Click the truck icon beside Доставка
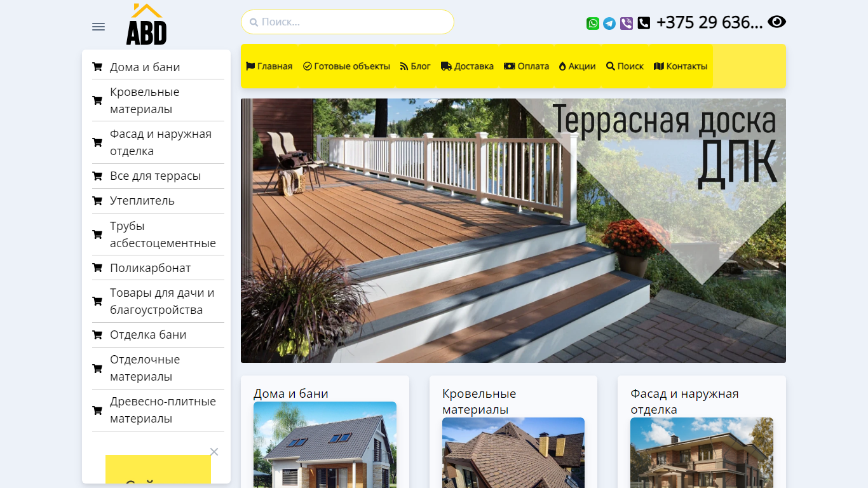The width and height of the screenshot is (868, 488). [446, 66]
